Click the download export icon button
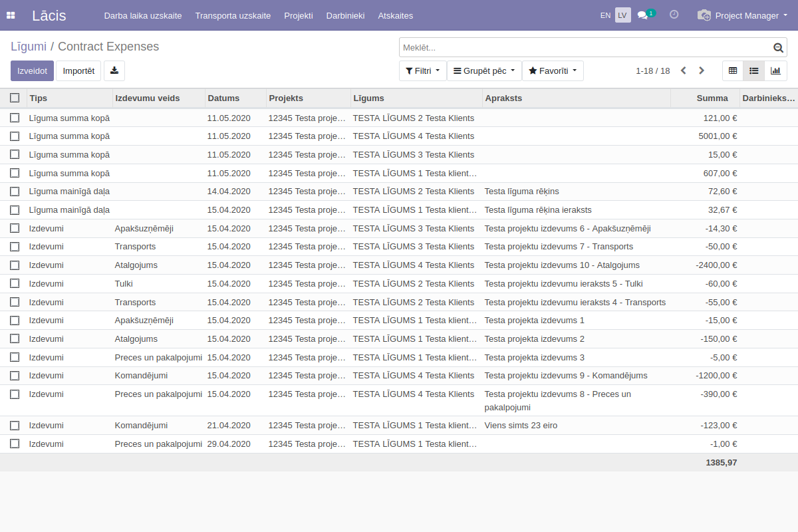The image size is (798, 532). (114, 70)
